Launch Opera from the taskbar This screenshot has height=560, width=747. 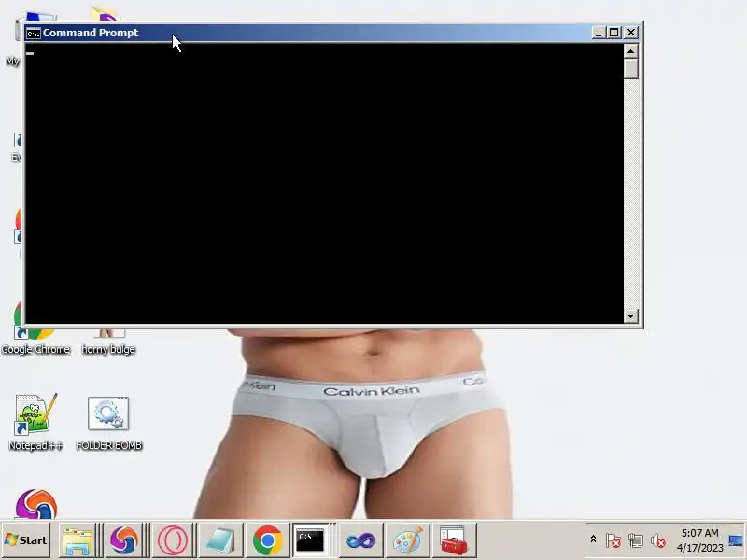tap(173, 540)
